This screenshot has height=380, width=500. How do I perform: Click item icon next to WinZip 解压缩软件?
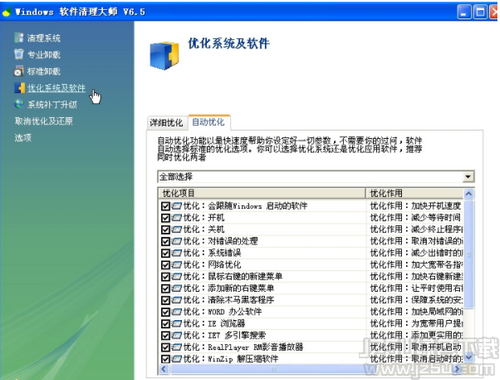click(177, 359)
